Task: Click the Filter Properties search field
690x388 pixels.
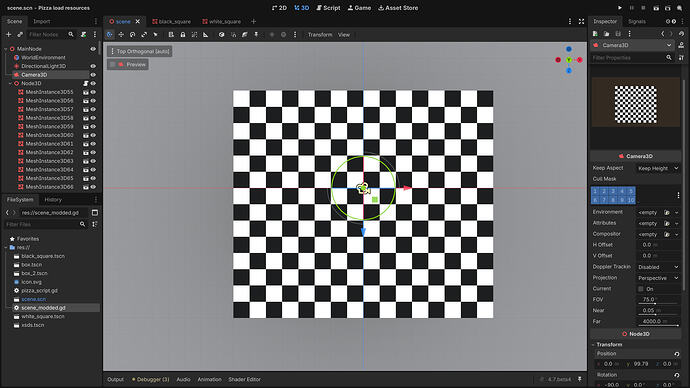Action: (x=632, y=58)
